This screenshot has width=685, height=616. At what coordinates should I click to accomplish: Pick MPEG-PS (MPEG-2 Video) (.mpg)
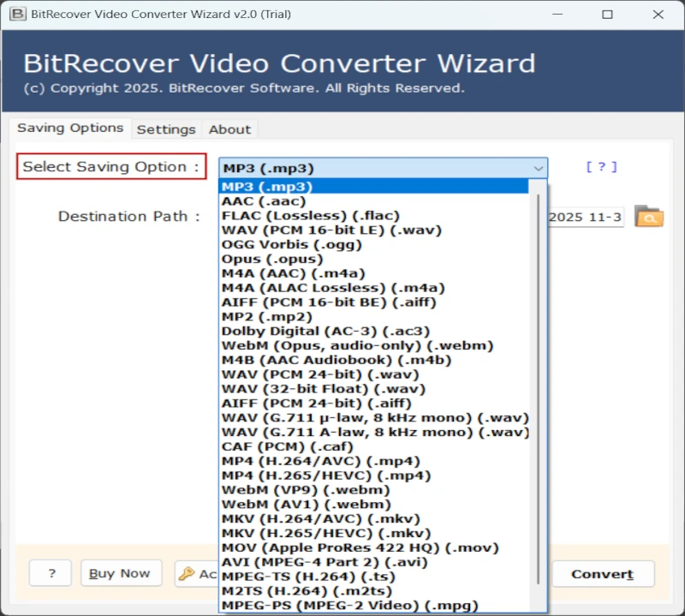pos(373,605)
